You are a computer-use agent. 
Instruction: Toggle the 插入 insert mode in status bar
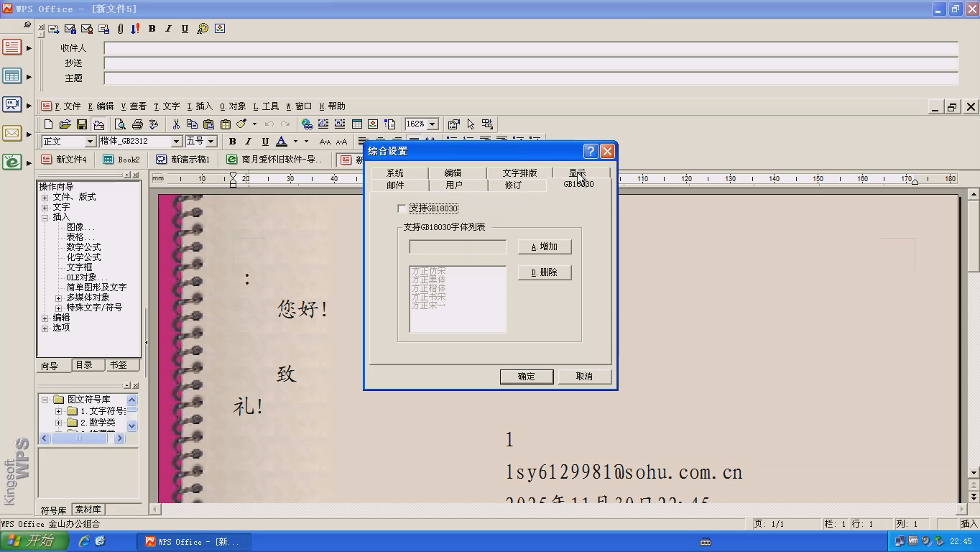point(968,524)
